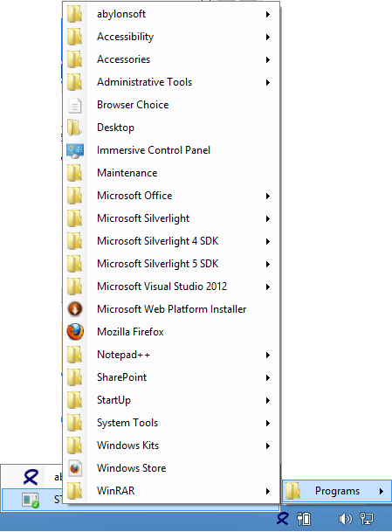This screenshot has width=392, height=532.
Task: Click the Mozilla Firefox icon
Action: pyautogui.click(x=75, y=332)
